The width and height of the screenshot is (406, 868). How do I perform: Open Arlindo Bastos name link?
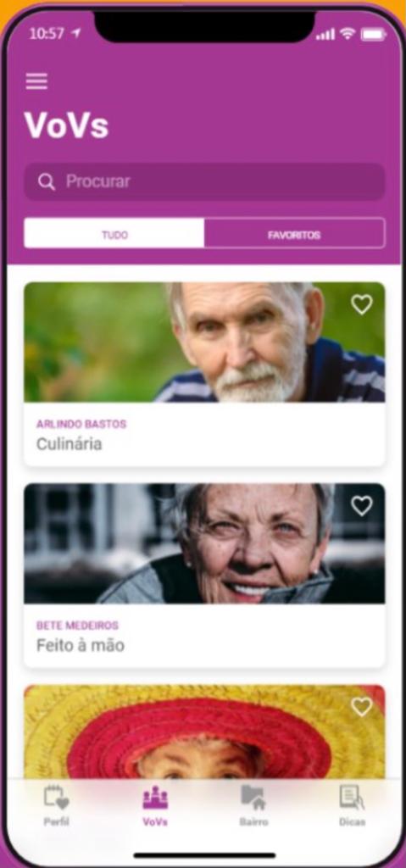click(81, 425)
